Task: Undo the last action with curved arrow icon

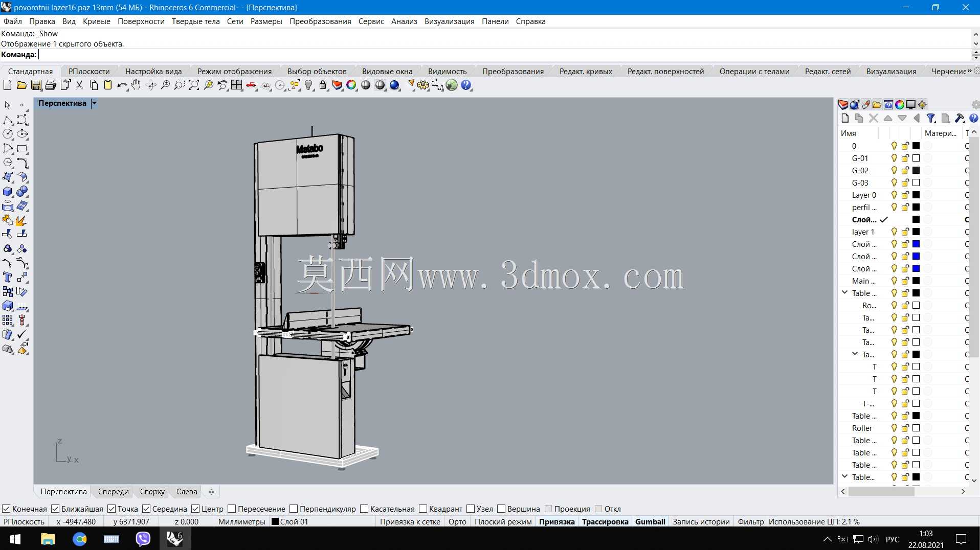Action: pyautogui.click(x=122, y=85)
